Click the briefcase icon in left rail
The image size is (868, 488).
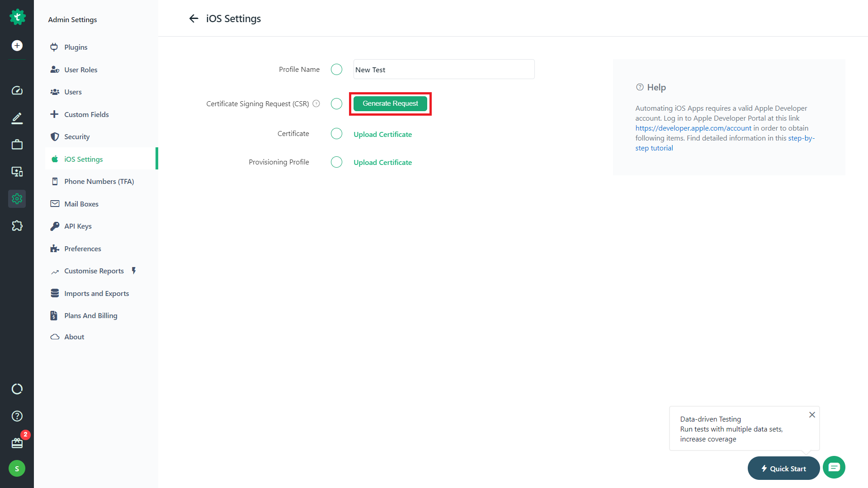coord(17,145)
